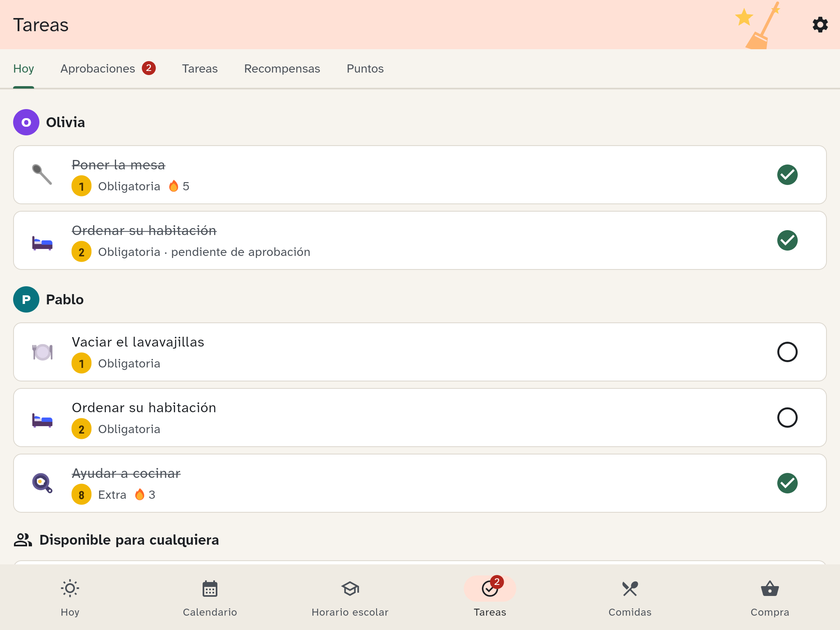Screen dimensions: 840x630
Task: Open Compra in the bottom navigation
Action: [x=770, y=597]
